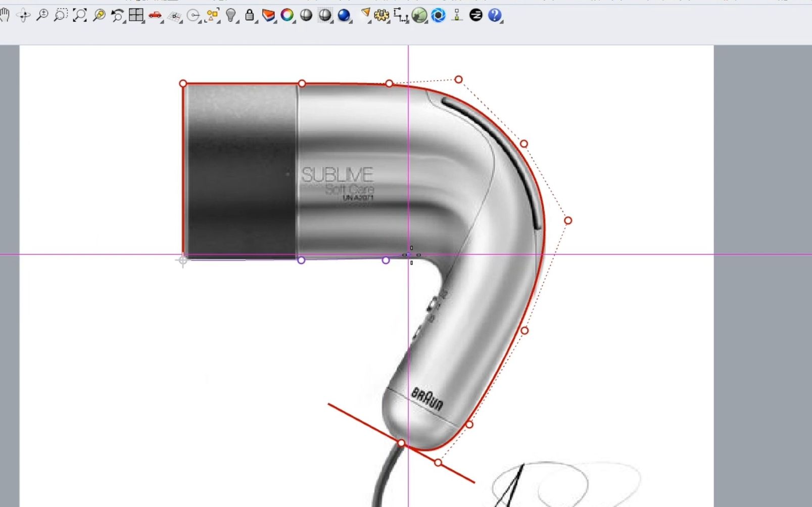
Task: Click the Select Objects shapes icon
Action: (212, 16)
